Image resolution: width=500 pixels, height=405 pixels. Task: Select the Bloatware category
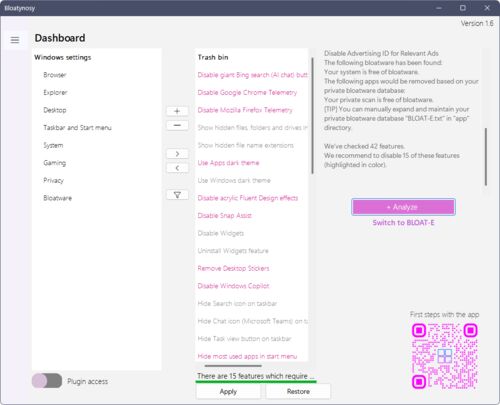tap(58, 198)
